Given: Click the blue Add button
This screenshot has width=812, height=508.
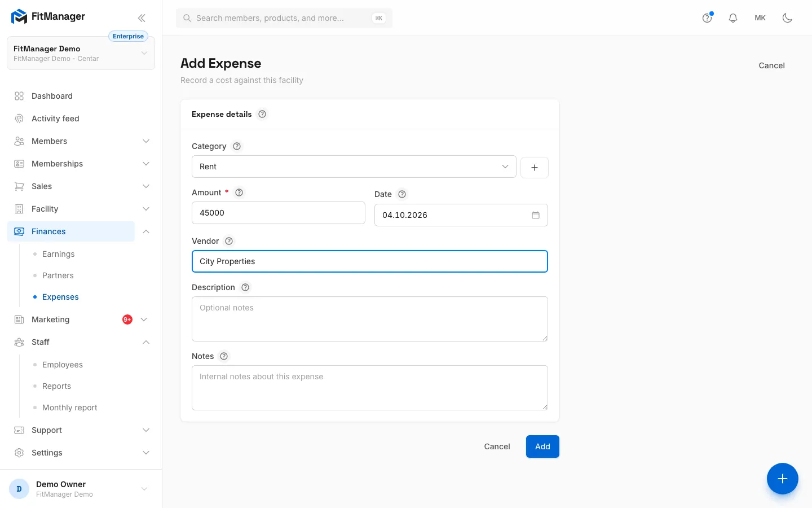Looking at the screenshot, I should pos(542,446).
